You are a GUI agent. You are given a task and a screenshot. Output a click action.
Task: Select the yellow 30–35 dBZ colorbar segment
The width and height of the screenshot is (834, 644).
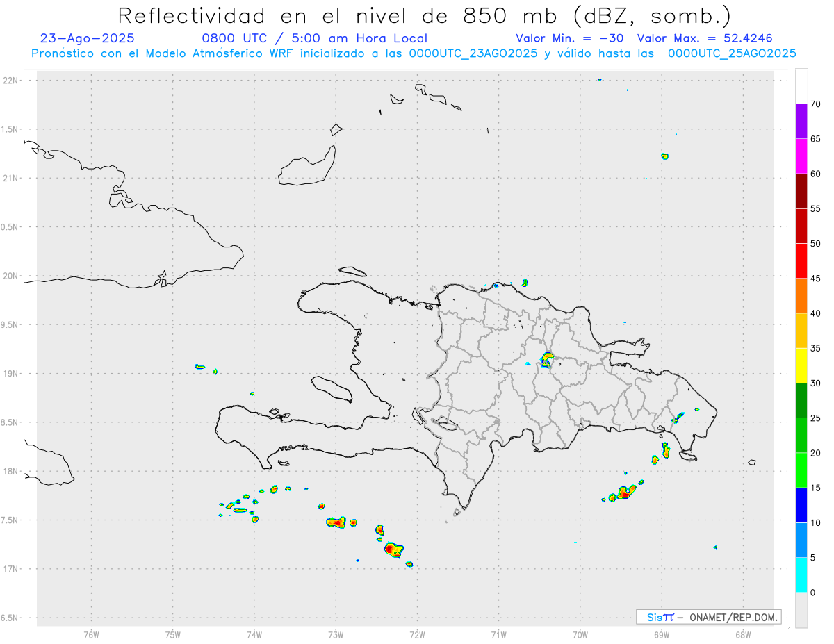click(801, 365)
